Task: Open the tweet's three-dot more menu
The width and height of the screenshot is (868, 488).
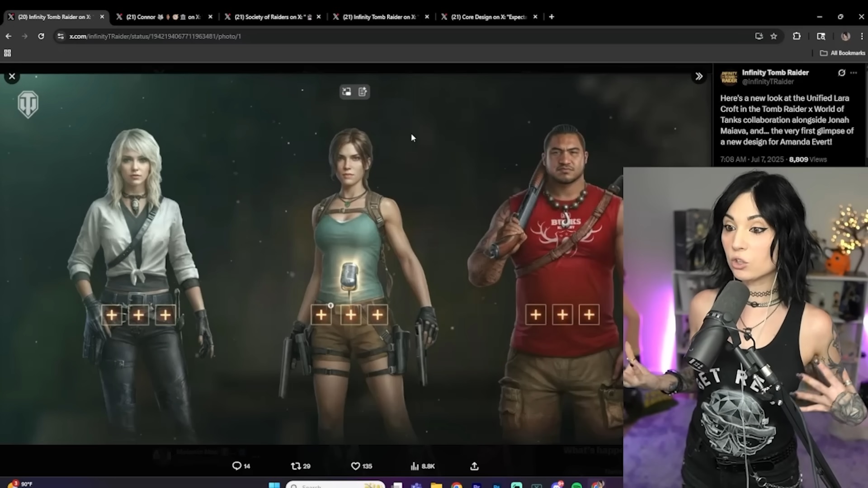Action: point(854,73)
